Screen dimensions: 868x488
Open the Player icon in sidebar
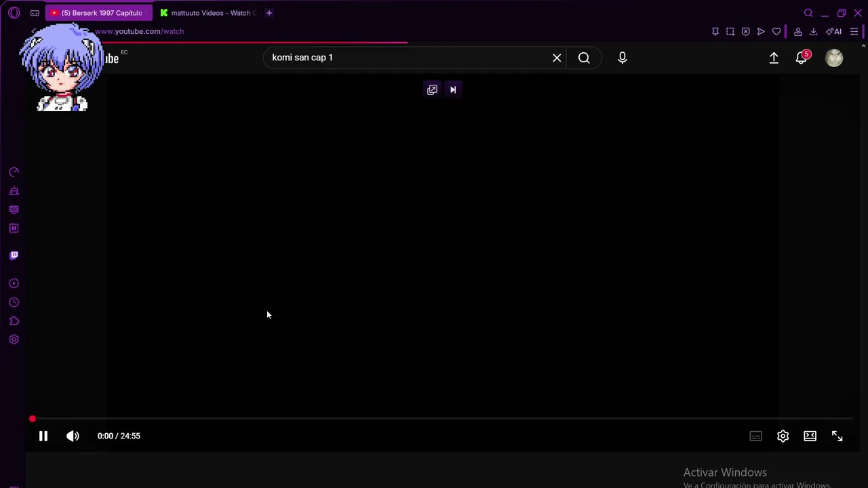[14, 283]
